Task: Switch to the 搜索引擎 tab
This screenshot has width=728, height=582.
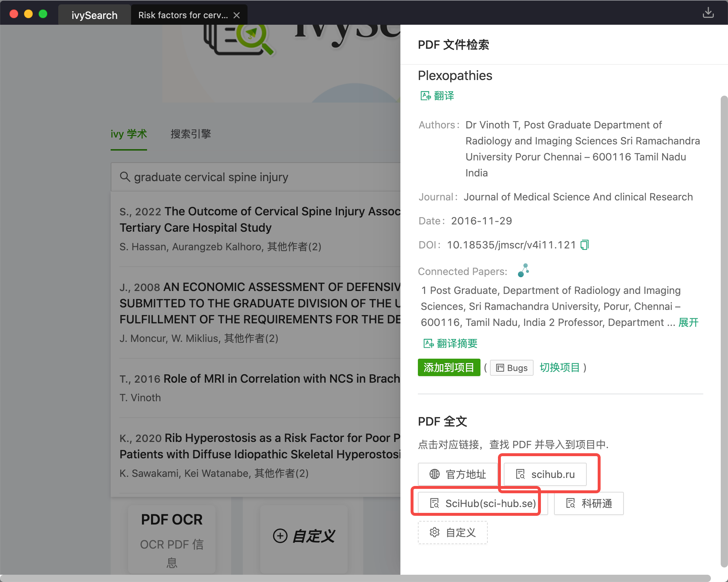Action: tap(191, 134)
